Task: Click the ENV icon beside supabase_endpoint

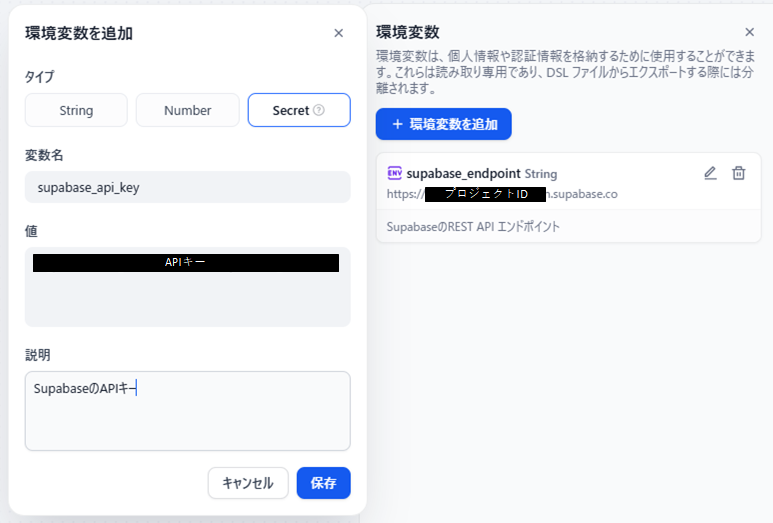Action: (x=394, y=173)
